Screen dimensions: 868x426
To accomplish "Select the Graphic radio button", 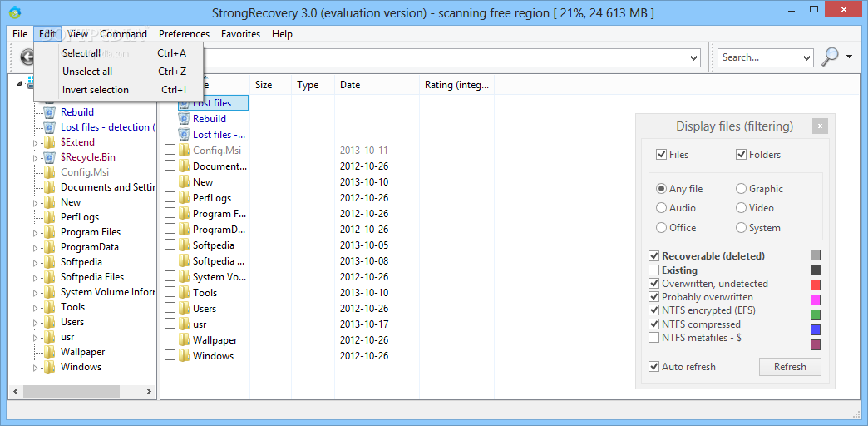I will 742,188.
